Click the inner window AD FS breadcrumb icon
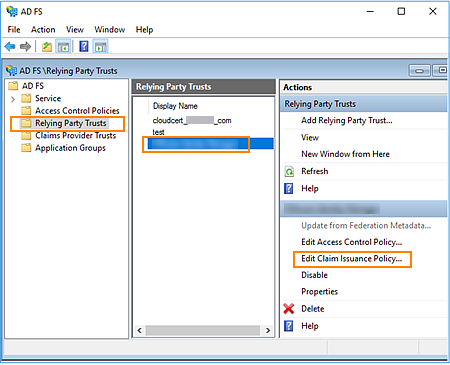450x365 pixels. [x=11, y=71]
